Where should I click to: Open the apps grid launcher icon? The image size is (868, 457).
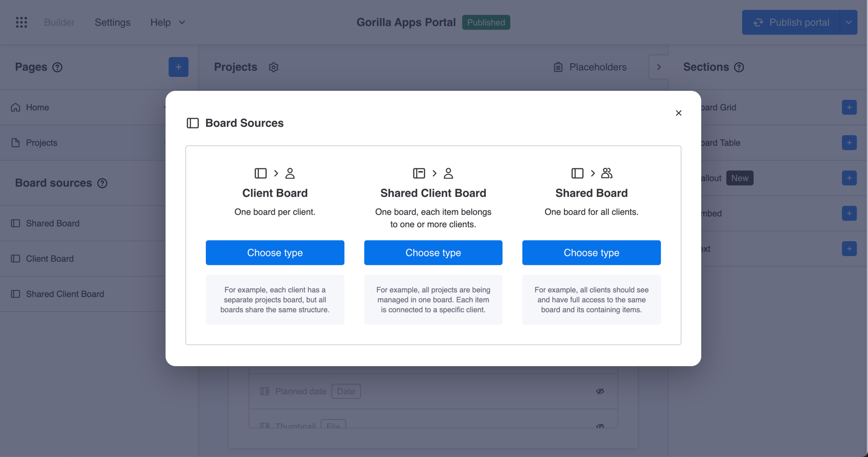pos(21,22)
